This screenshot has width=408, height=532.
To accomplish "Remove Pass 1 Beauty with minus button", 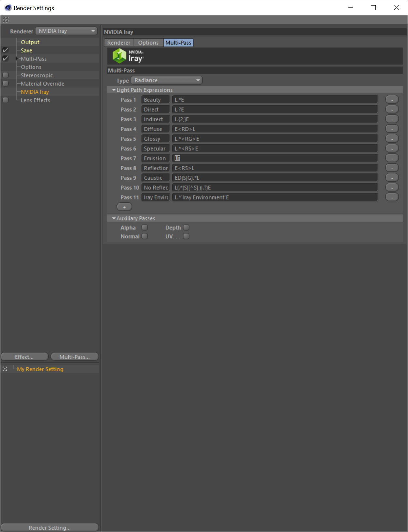I will (392, 100).
